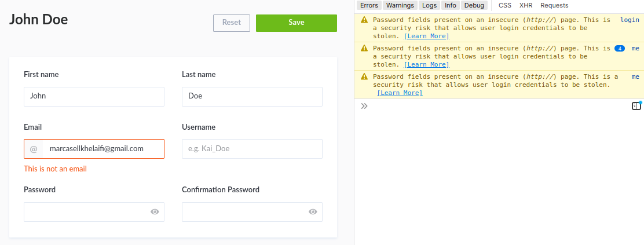Click the first warning triangle icon
Image resolution: width=644 pixels, height=245 pixels.
pyautogui.click(x=364, y=20)
